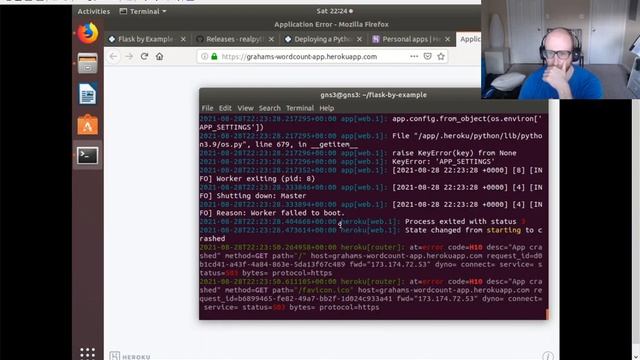This screenshot has width=640, height=360.
Task: Click the "KeyError: 'APP_SETTINGS'" log line
Action: tap(444, 162)
